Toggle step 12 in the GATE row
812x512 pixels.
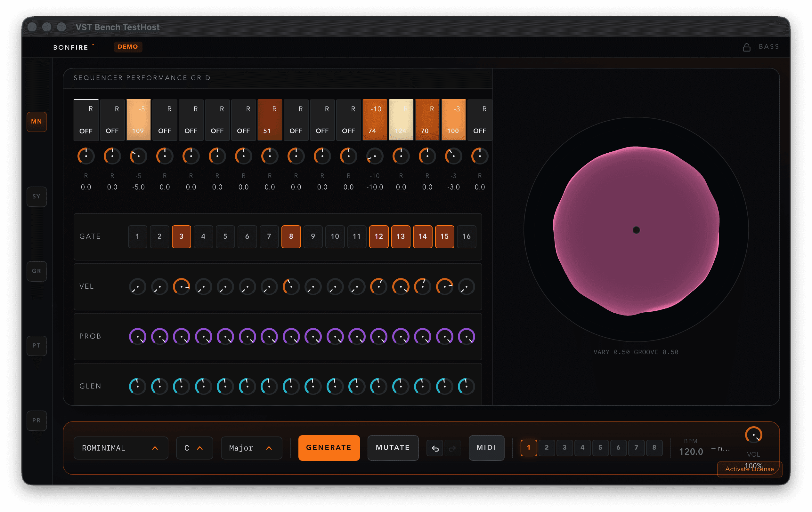click(x=379, y=236)
